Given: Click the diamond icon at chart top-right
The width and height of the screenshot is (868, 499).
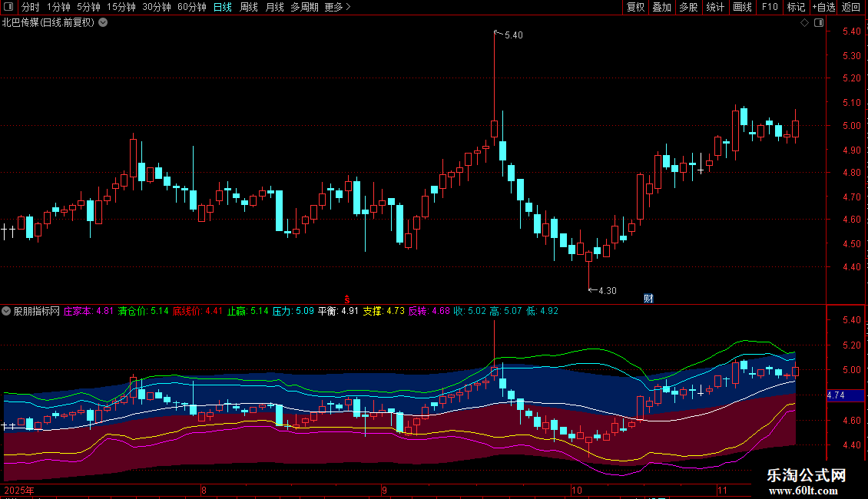Looking at the screenshot, I should pyautogui.click(x=804, y=23).
